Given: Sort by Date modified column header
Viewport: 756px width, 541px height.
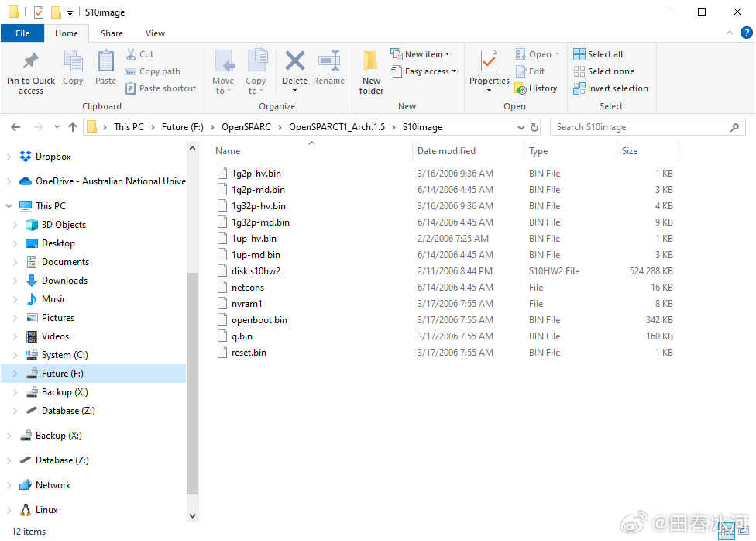Looking at the screenshot, I should (x=468, y=151).
